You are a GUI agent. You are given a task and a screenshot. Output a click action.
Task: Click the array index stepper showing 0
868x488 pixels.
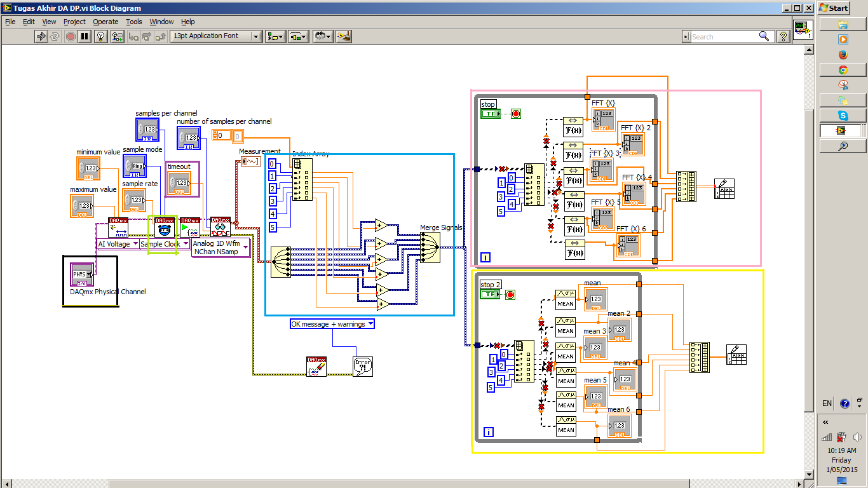[x=220, y=135]
